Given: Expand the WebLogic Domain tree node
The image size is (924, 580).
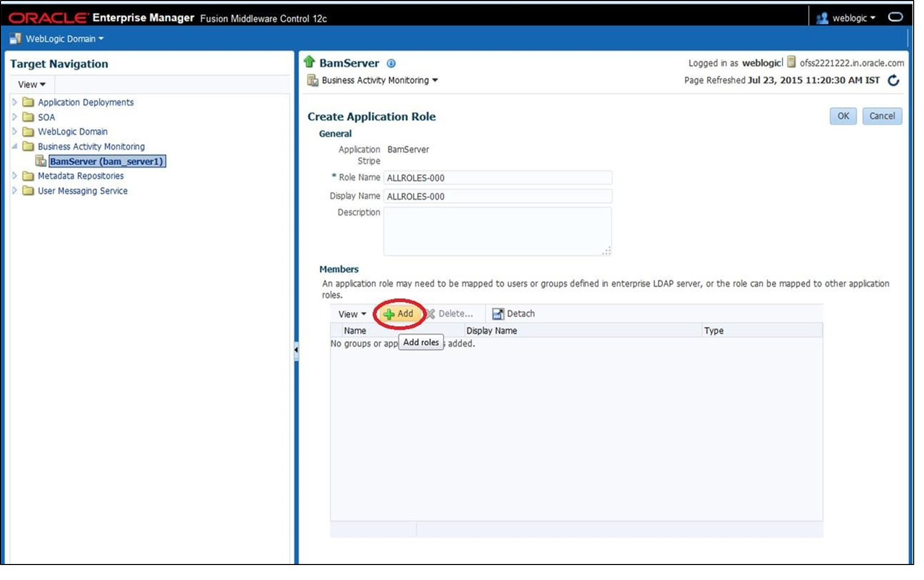Looking at the screenshot, I should point(14,132).
